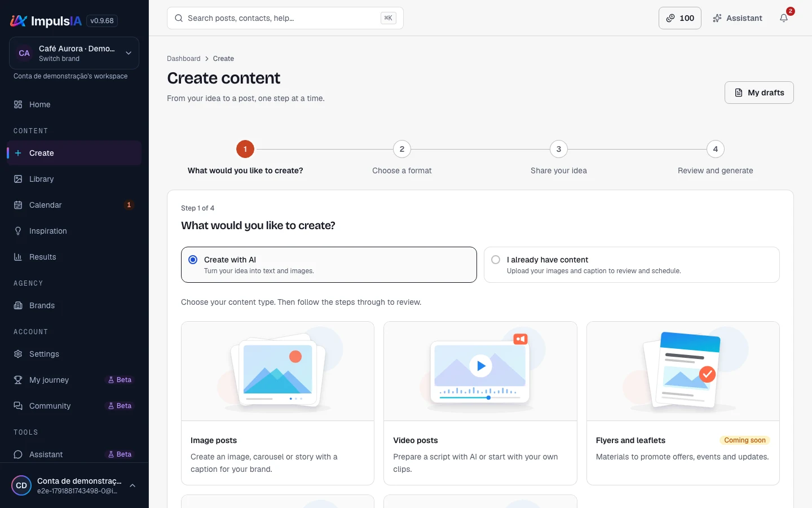This screenshot has height=508, width=812.
Task: Click the Calendar badge showing 1
Action: 129,205
